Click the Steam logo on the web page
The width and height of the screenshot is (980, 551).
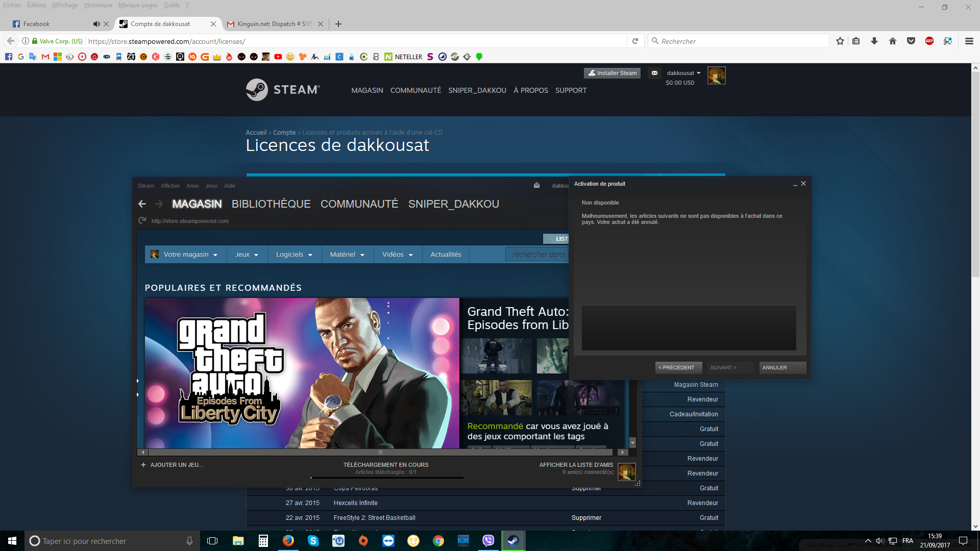tap(283, 90)
